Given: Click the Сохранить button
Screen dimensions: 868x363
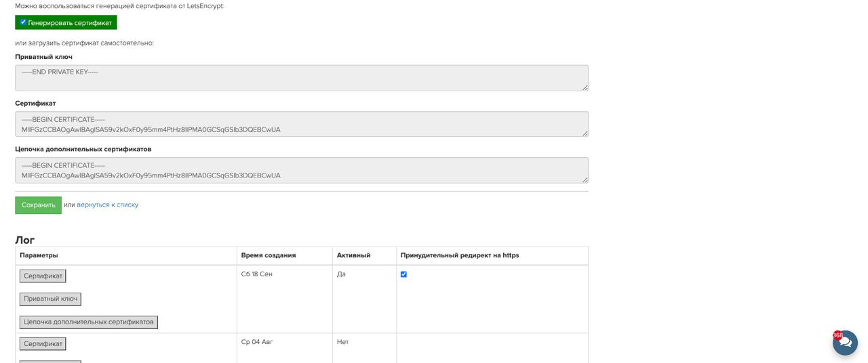Looking at the screenshot, I should click(38, 205).
